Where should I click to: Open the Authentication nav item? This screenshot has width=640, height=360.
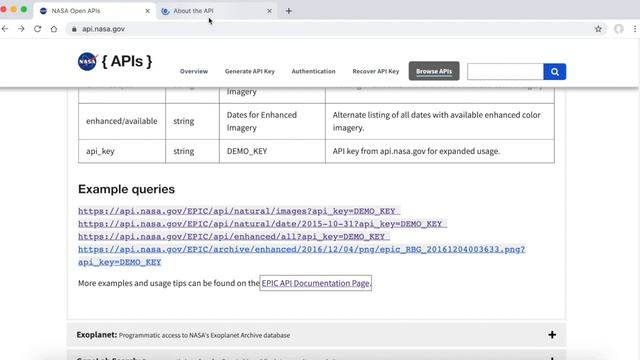(313, 71)
